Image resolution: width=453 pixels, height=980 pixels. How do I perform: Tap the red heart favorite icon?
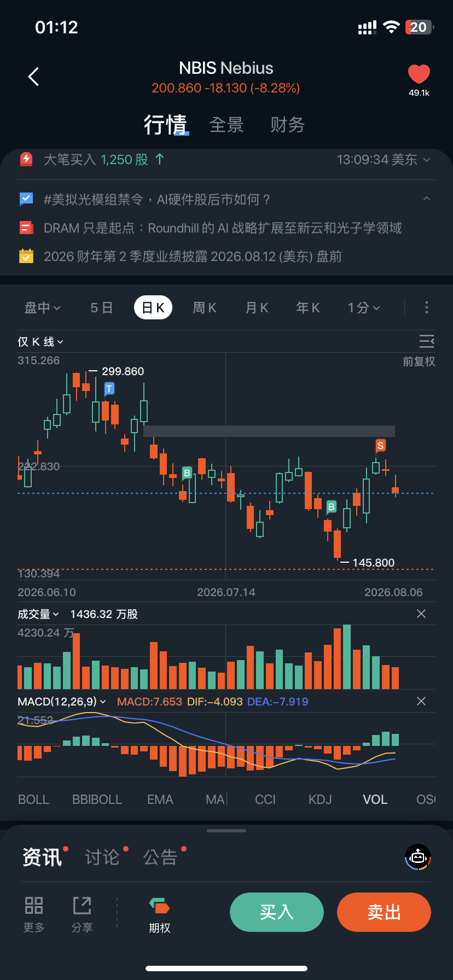(419, 74)
